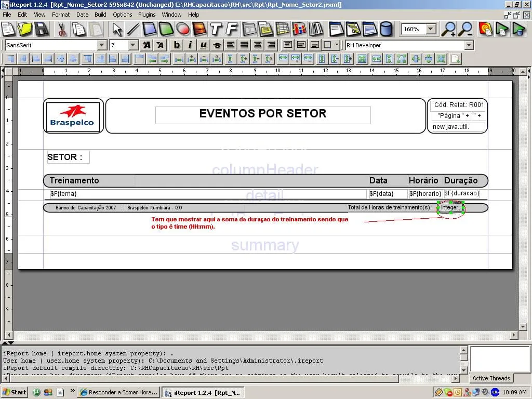Set text alignment to left
The height and width of the screenshot is (399, 532).
pos(231,45)
